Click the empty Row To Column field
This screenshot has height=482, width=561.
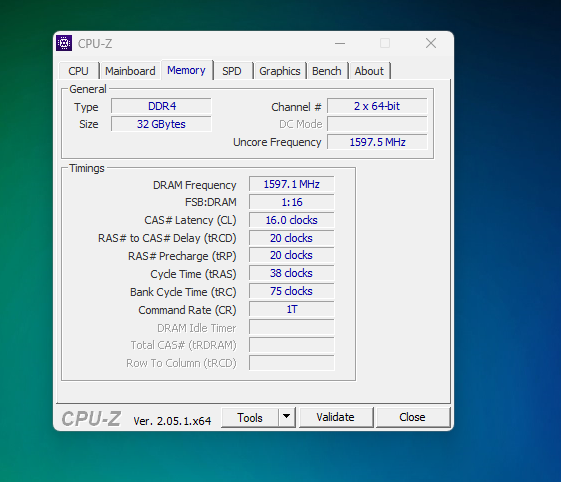(292, 363)
